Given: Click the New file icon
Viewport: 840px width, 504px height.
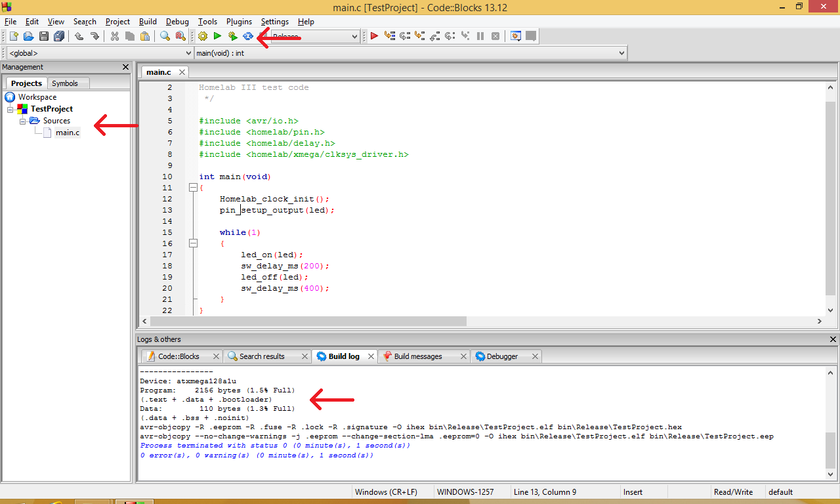Looking at the screenshot, I should [13, 36].
